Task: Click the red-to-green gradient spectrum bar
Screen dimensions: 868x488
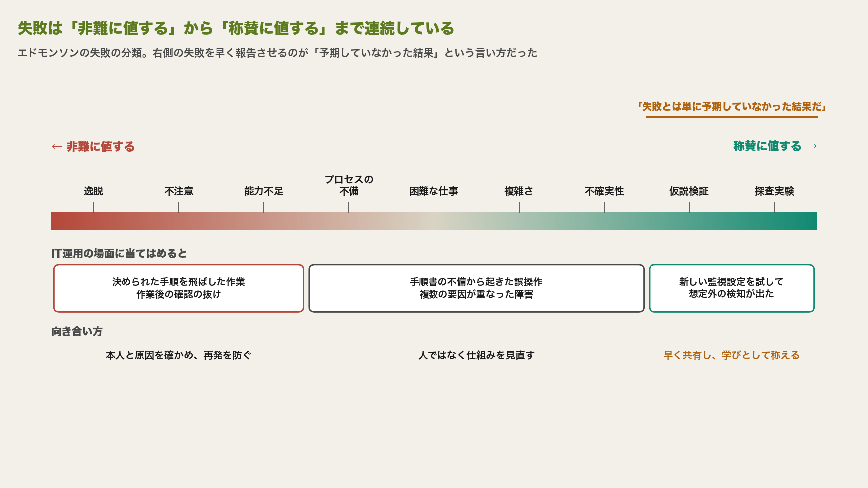Action: (x=434, y=221)
